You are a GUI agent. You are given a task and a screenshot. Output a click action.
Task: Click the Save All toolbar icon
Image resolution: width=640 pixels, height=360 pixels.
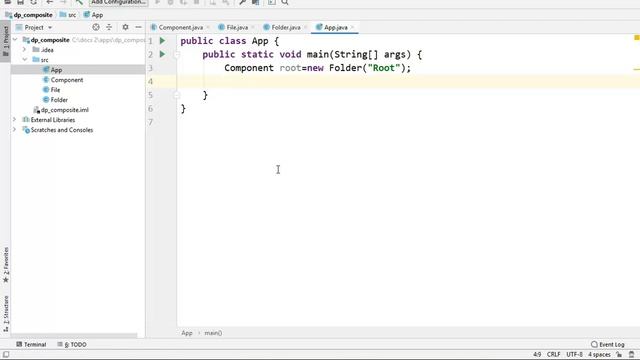(x=20, y=2)
